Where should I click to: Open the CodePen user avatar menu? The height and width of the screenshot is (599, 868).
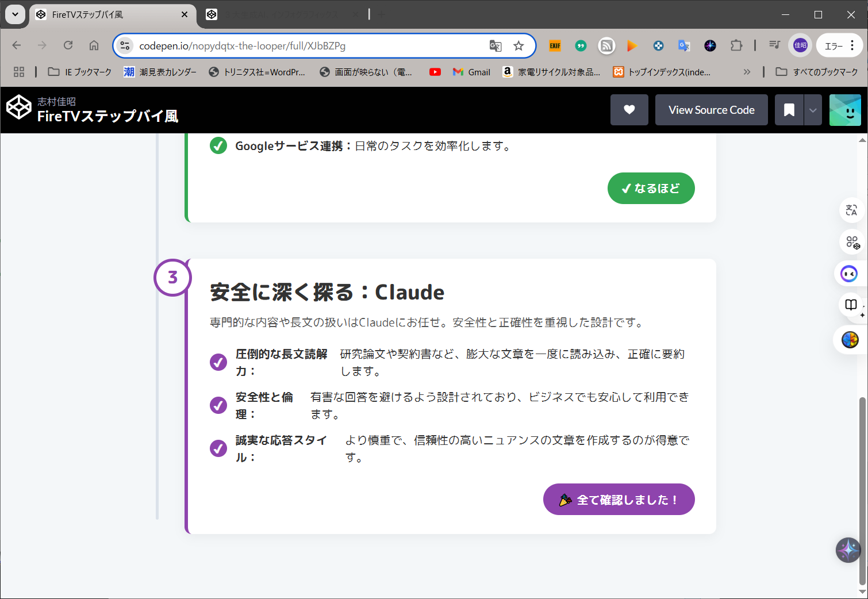[x=845, y=110]
